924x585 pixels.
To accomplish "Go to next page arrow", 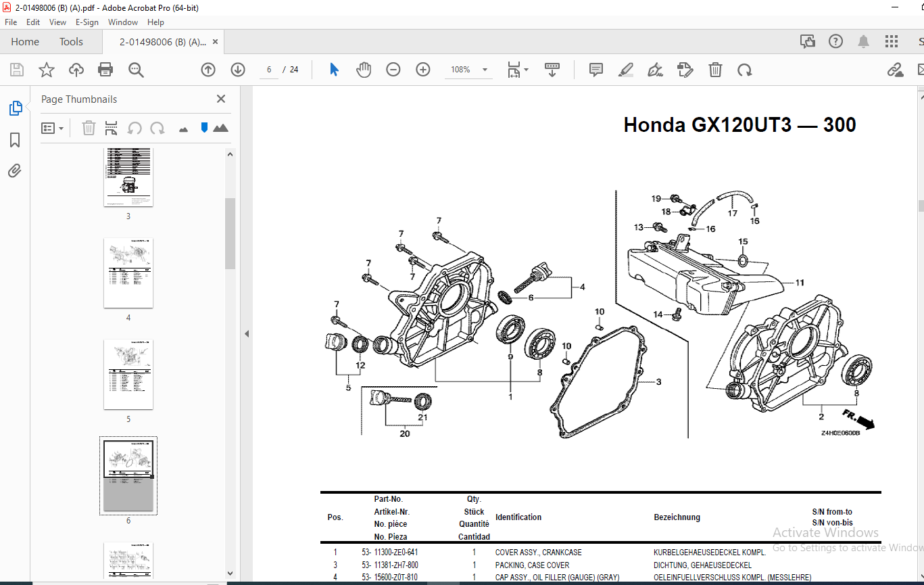I will [238, 70].
